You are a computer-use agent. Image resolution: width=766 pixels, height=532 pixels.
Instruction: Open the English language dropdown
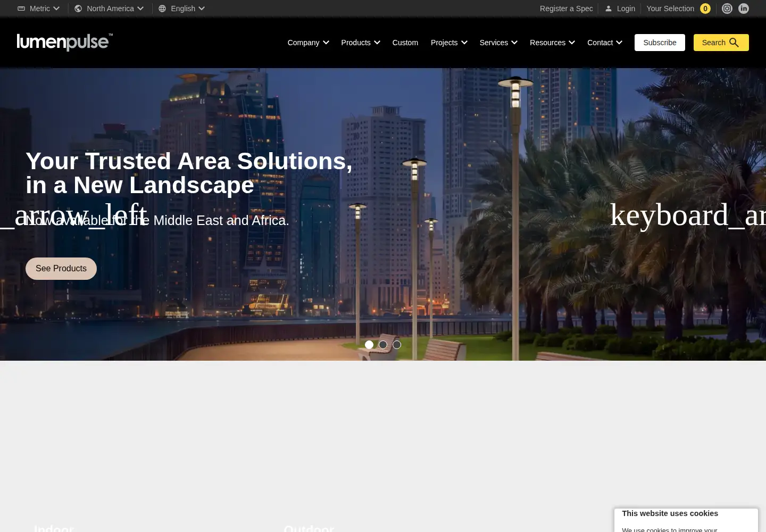[x=182, y=9]
